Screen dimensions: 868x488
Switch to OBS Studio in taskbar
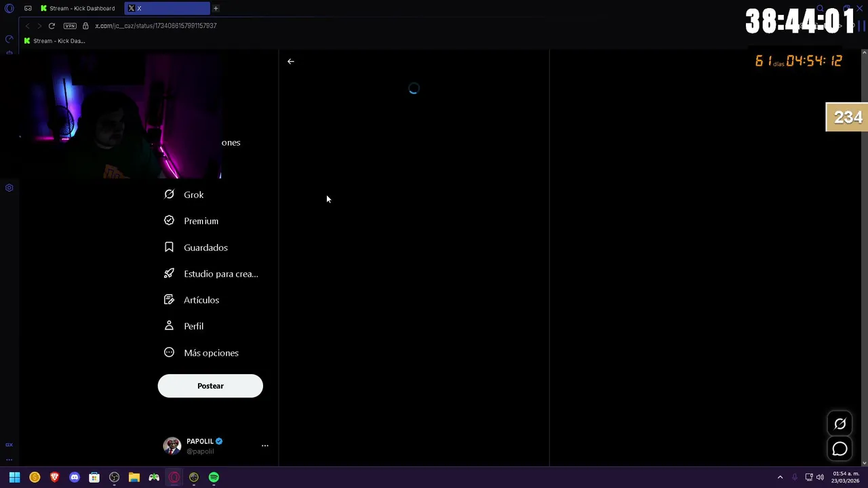[x=114, y=477]
